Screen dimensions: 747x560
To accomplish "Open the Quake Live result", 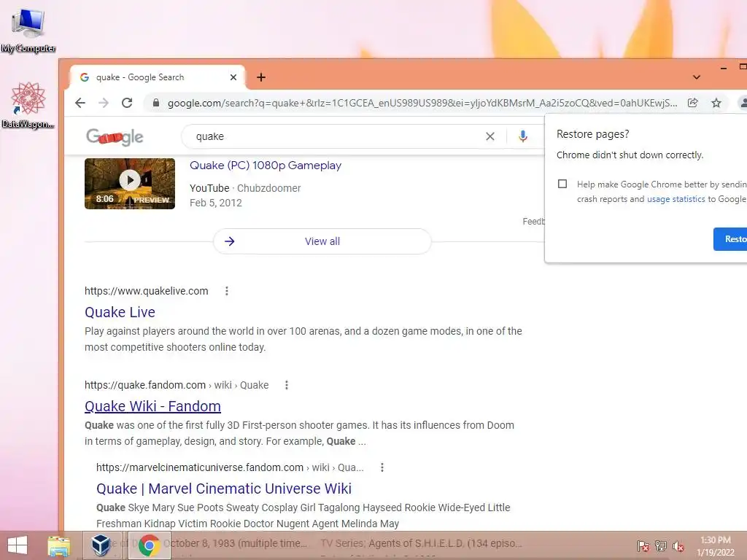I will (x=120, y=312).
